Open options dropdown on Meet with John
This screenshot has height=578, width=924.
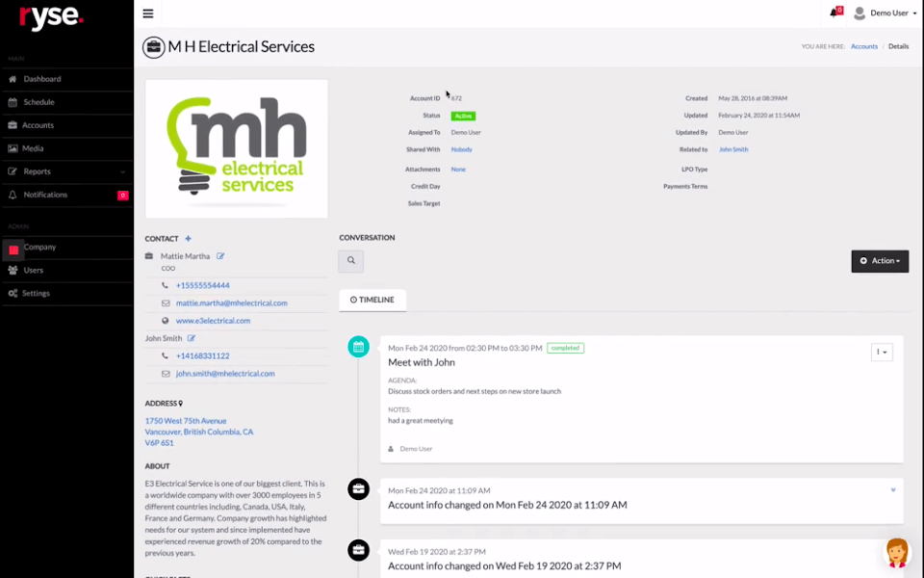pyautogui.click(x=882, y=353)
